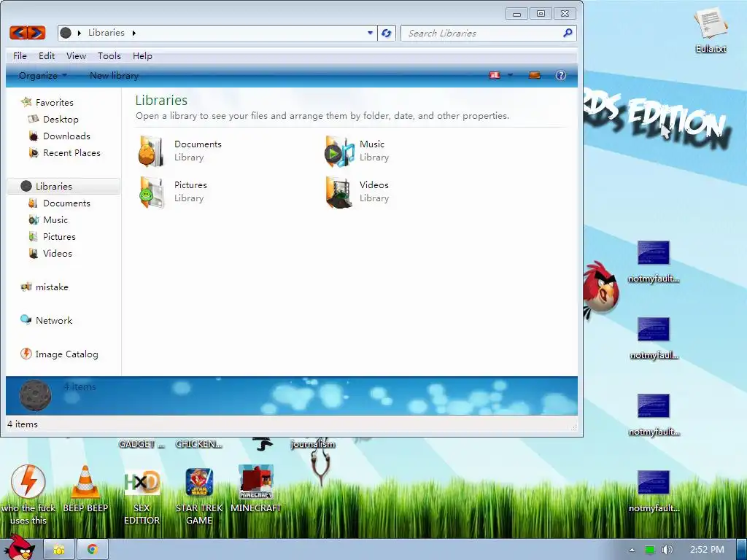This screenshot has width=747, height=560.
Task: Select Pictures under Libraries in sidebar
Action: 52,237
